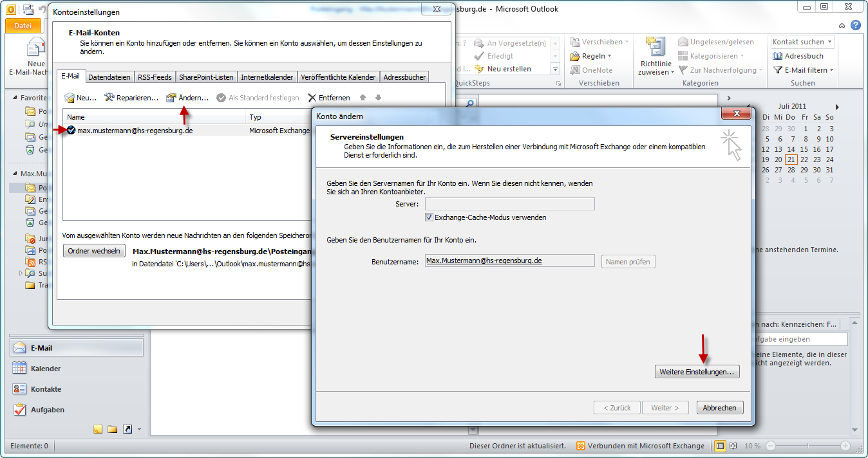This screenshot has height=458, width=868.
Task: Click Verbunden mit Microsoft Exchange status
Action: [640, 446]
